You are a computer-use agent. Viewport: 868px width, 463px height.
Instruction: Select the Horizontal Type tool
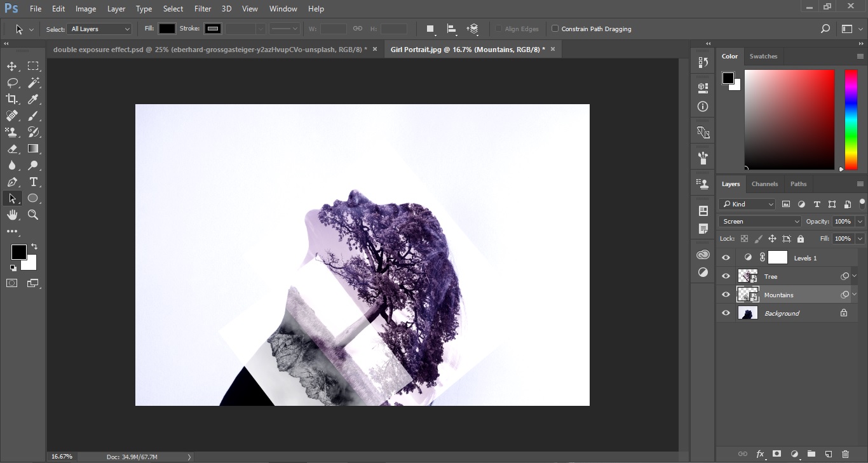pos(33,182)
